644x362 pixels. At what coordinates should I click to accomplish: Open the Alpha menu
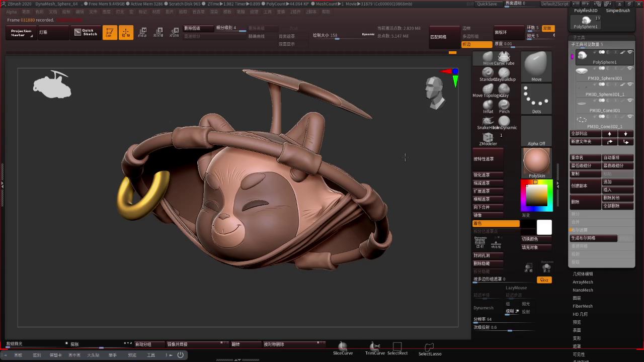(11, 12)
